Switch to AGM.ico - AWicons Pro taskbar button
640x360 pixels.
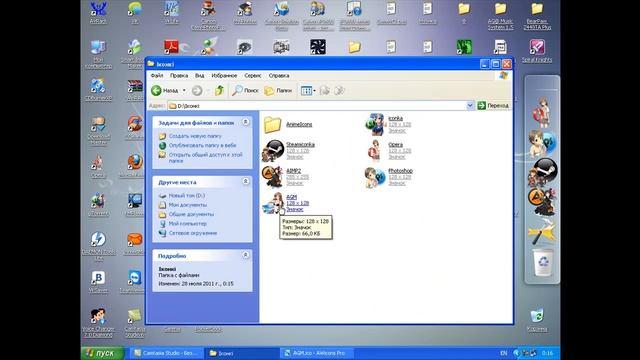click(x=316, y=353)
